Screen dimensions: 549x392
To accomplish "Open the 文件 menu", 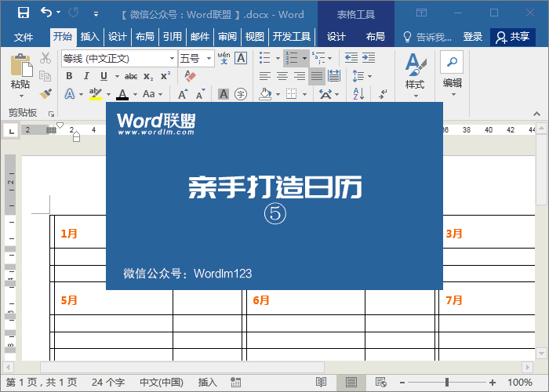I will (24, 37).
